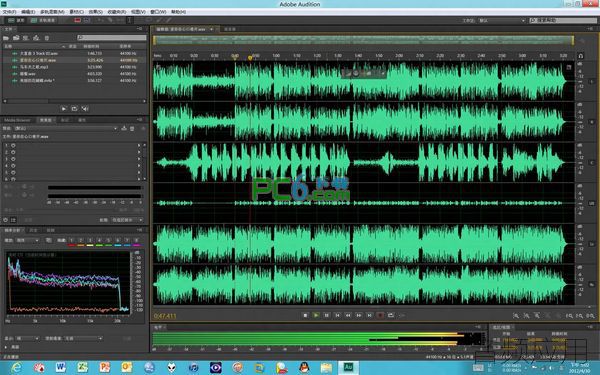Toggle power for effect slot 2
Image resolution: width=600 pixels, height=375 pixels.
(x=13, y=152)
